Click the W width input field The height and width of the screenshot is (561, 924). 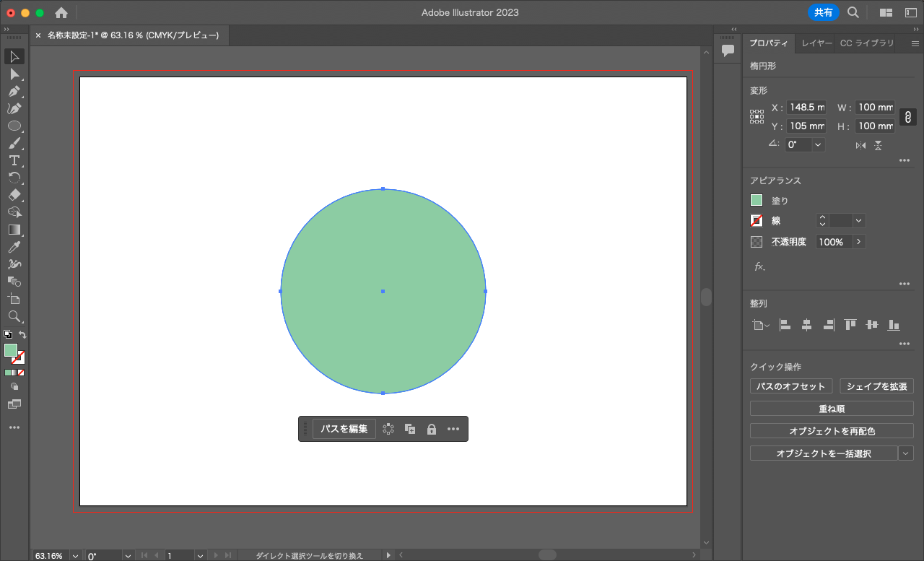coord(875,108)
